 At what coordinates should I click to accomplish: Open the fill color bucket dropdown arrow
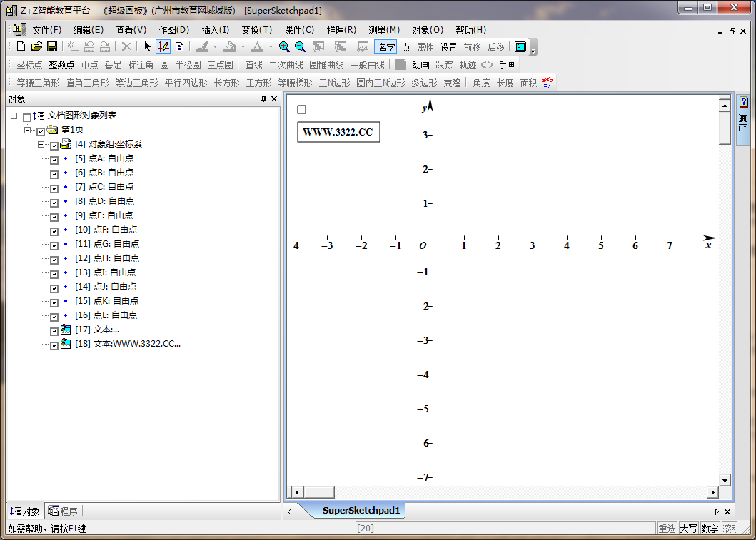pyautogui.click(x=243, y=47)
